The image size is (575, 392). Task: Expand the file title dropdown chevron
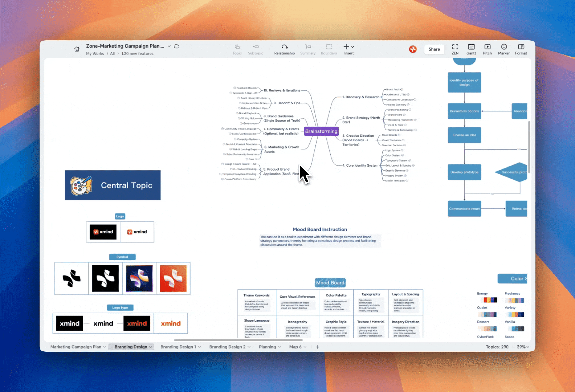click(x=169, y=46)
